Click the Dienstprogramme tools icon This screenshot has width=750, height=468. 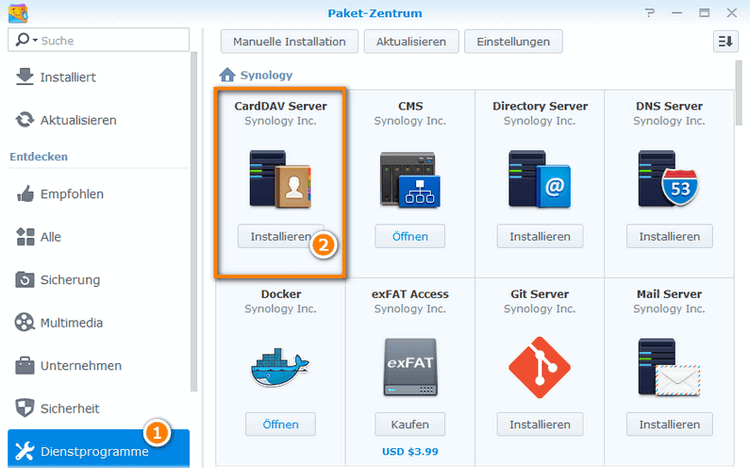click(25, 451)
